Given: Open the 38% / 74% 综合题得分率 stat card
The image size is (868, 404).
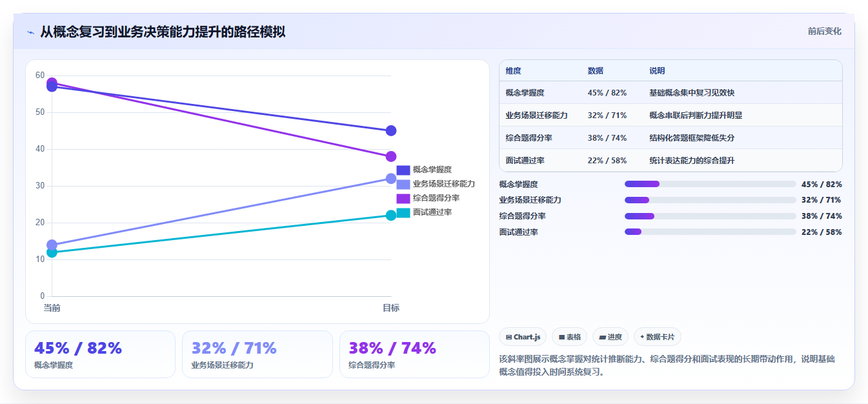Looking at the screenshot, I should click(414, 354).
